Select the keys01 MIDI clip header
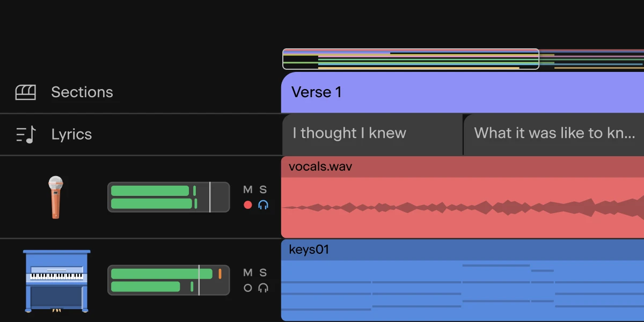This screenshot has width=644, height=322. click(x=463, y=250)
